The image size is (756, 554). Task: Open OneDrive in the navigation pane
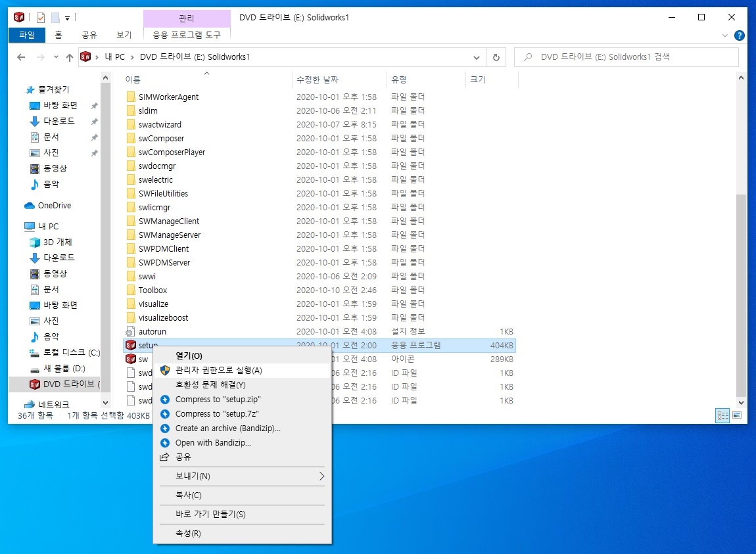click(x=54, y=206)
